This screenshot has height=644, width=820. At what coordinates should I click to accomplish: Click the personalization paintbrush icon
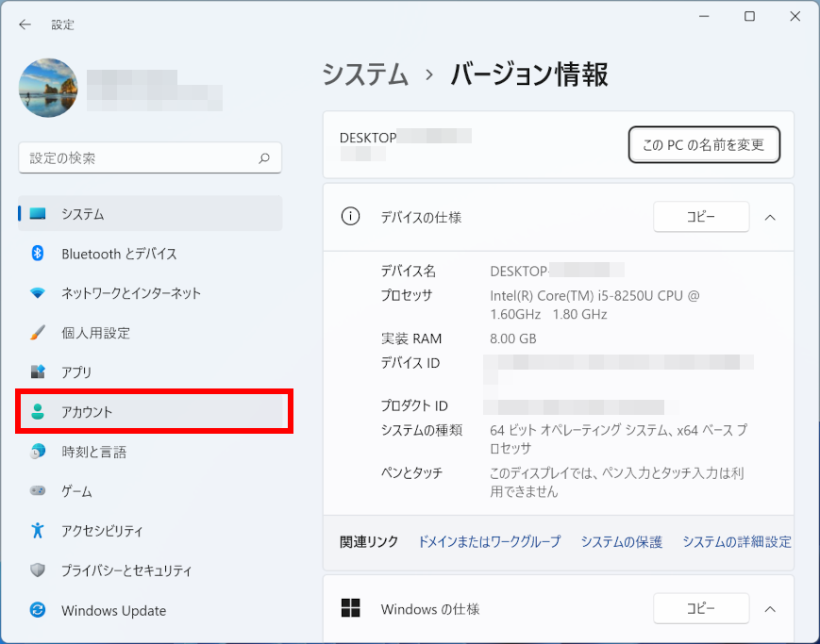tap(38, 333)
